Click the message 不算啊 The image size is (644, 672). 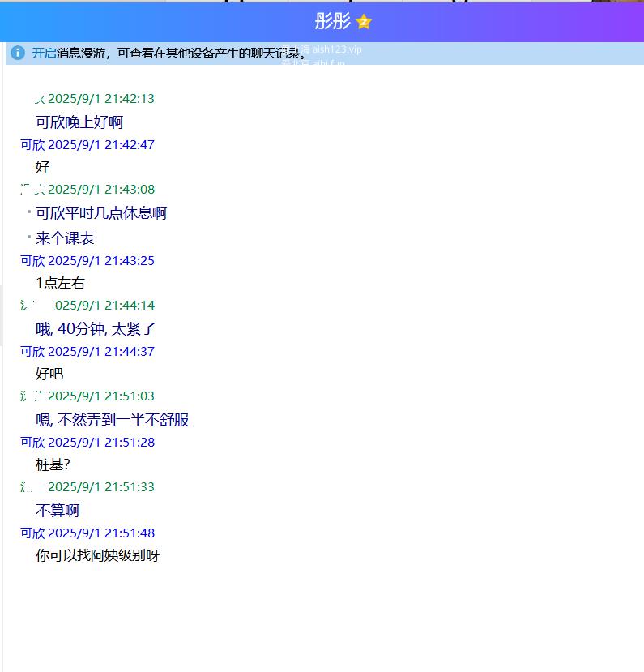pos(57,511)
